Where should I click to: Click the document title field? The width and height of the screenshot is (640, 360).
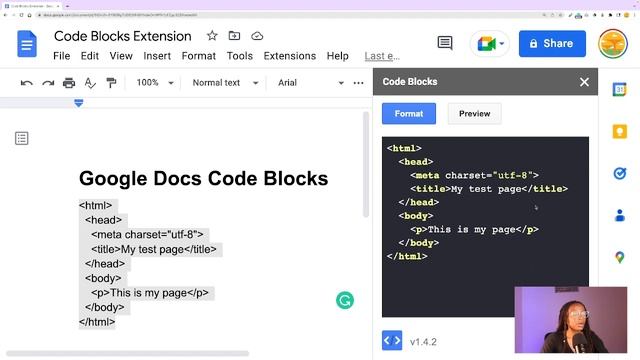pyautogui.click(x=122, y=36)
